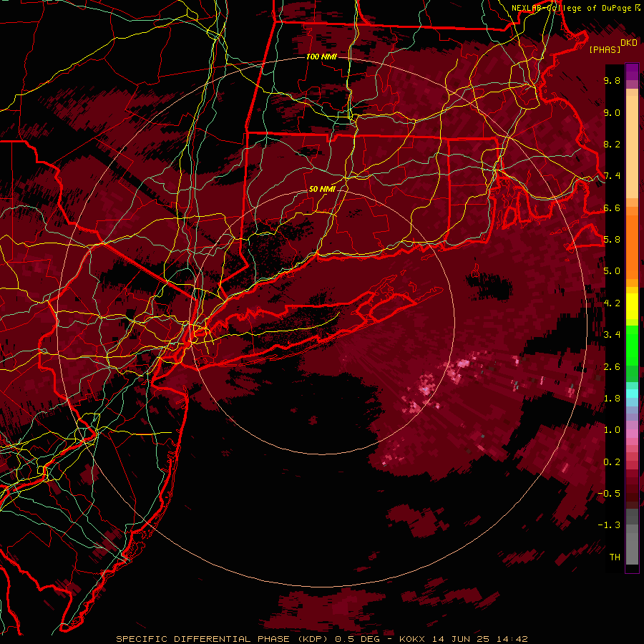Click the "50 NMI" range ring label
The width and height of the screenshot is (644, 644).
(x=322, y=189)
